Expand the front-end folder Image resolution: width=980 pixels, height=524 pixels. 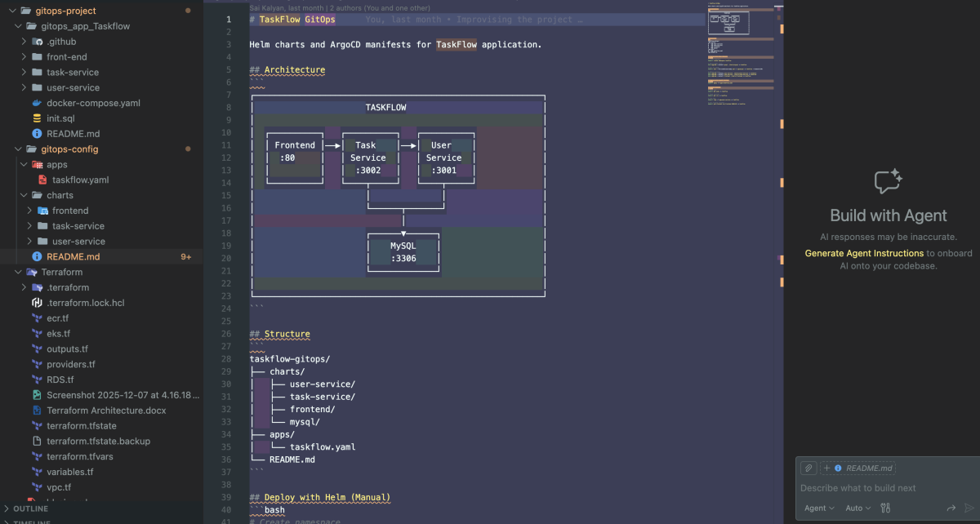click(x=67, y=57)
